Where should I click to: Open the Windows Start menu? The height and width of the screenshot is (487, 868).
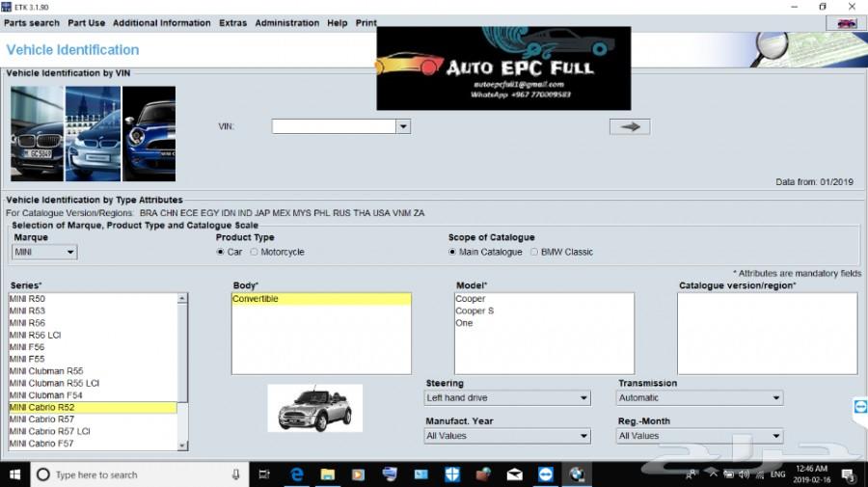14,474
